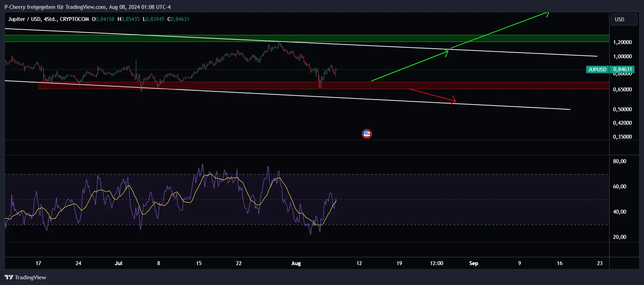The image size is (644, 285).
Task: Click the TradingView logo at bottom left
Action: (x=25, y=277)
